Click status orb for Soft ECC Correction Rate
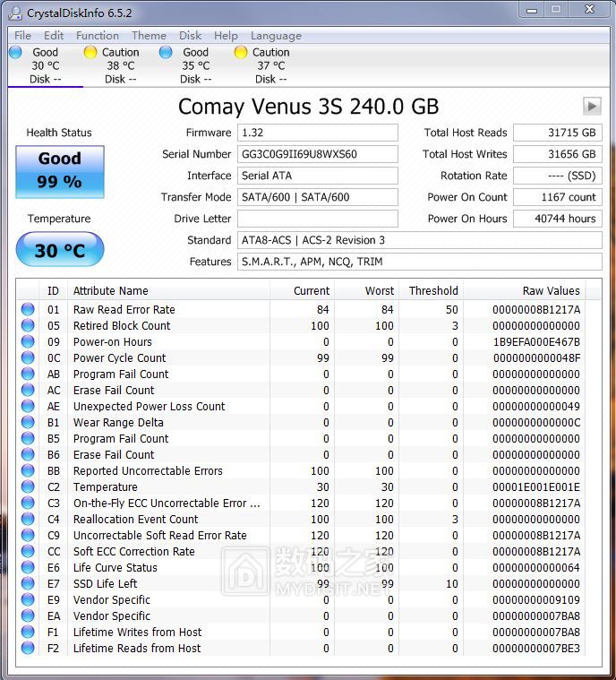The image size is (616, 680). pos(28,551)
